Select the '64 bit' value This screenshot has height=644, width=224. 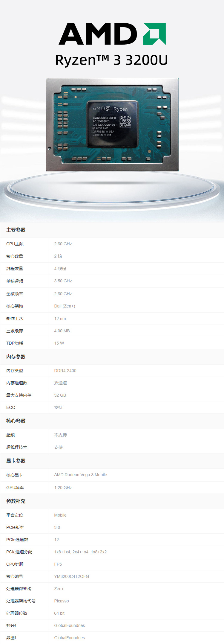[x=59, y=613]
